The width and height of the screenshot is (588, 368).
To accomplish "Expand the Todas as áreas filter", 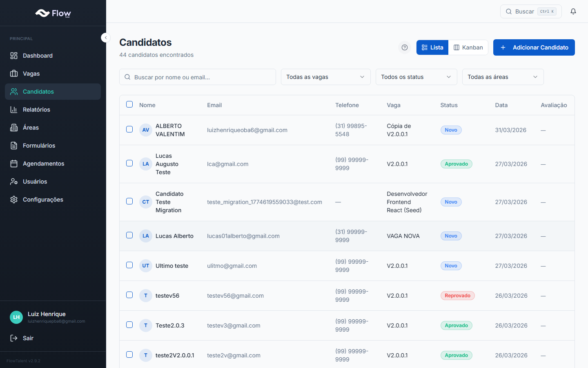I will pos(503,77).
